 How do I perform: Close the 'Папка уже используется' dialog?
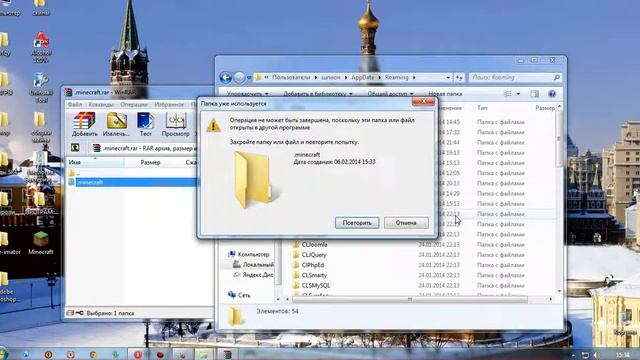tap(423, 102)
